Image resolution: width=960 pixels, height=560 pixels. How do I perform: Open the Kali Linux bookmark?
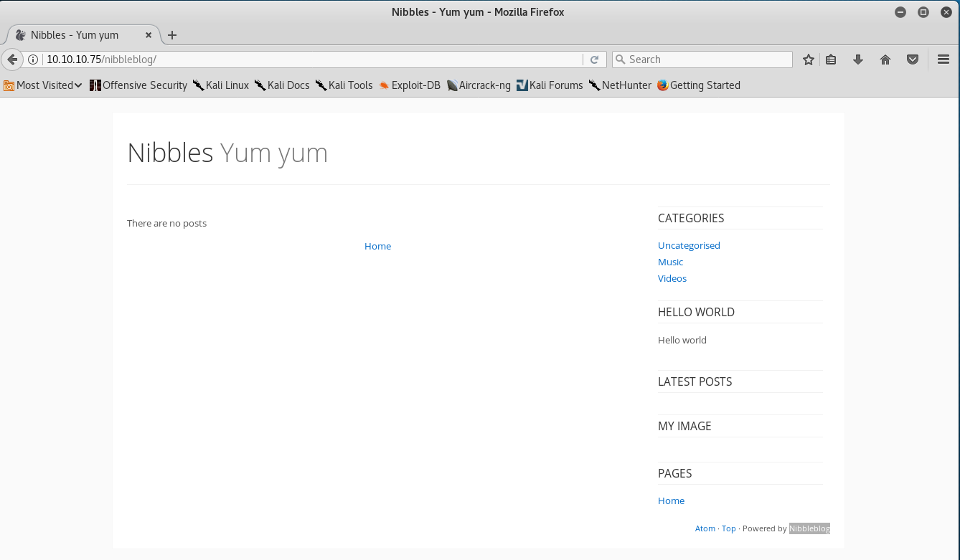221,85
